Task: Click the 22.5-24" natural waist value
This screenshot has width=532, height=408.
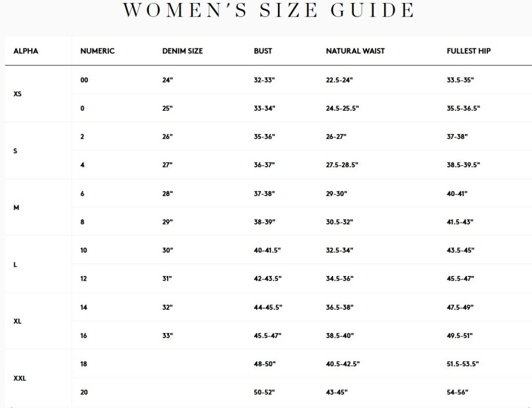Action: pos(339,80)
